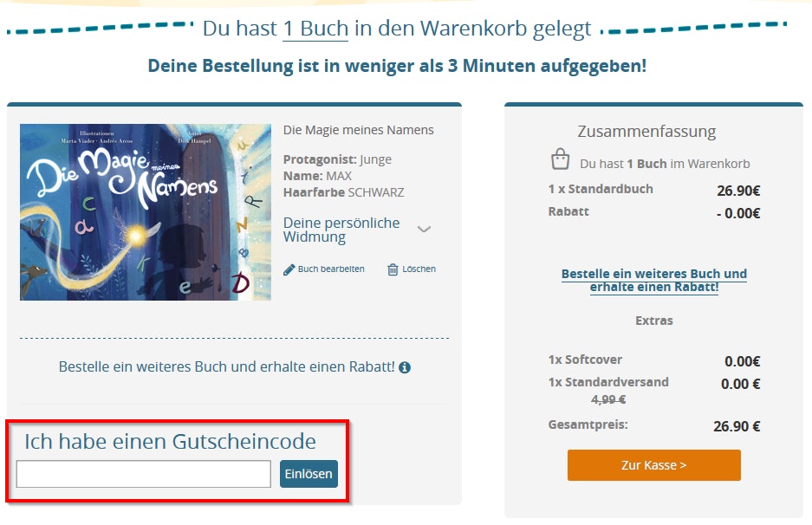Click the struck-through 4,99 € shipping price
The image size is (812, 525).
point(608,399)
